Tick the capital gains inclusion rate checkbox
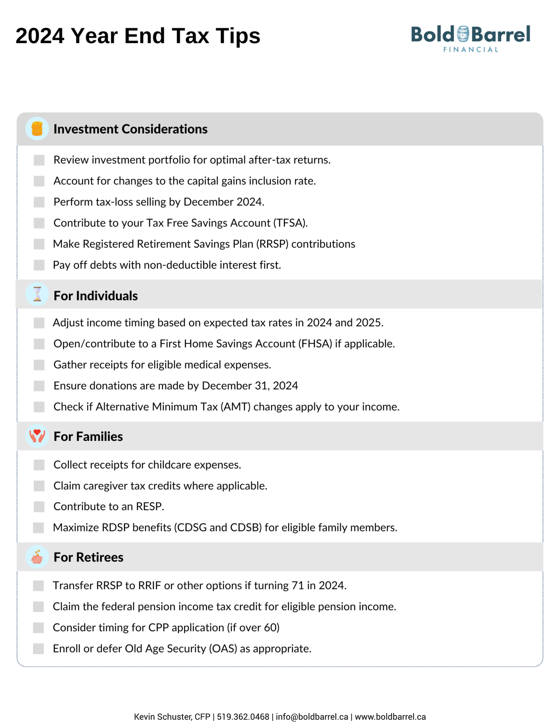The width and height of the screenshot is (560, 728). [x=39, y=181]
